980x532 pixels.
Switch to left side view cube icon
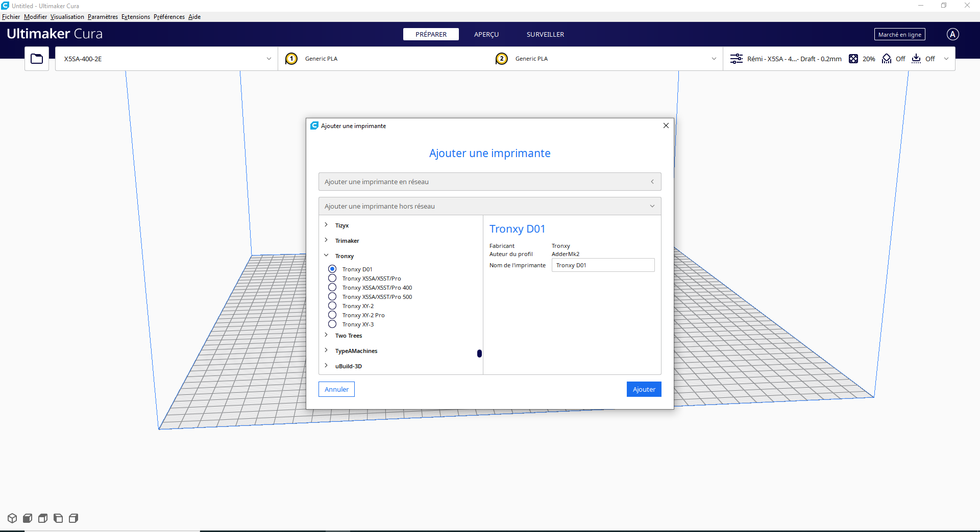coord(58,518)
